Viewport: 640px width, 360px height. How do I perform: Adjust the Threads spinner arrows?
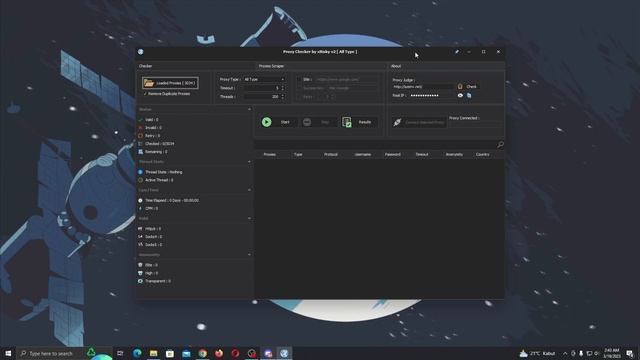(x=283, y=97)
